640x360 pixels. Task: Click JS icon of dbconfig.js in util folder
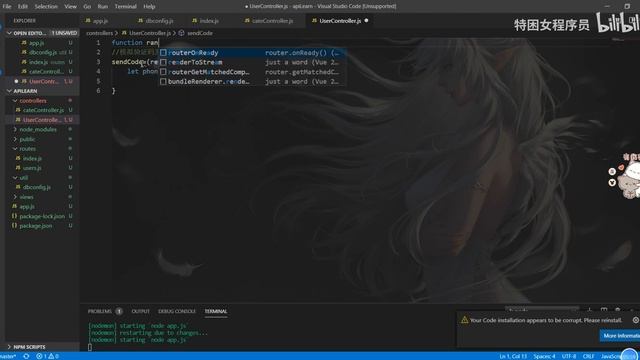(x=18, y=187)
